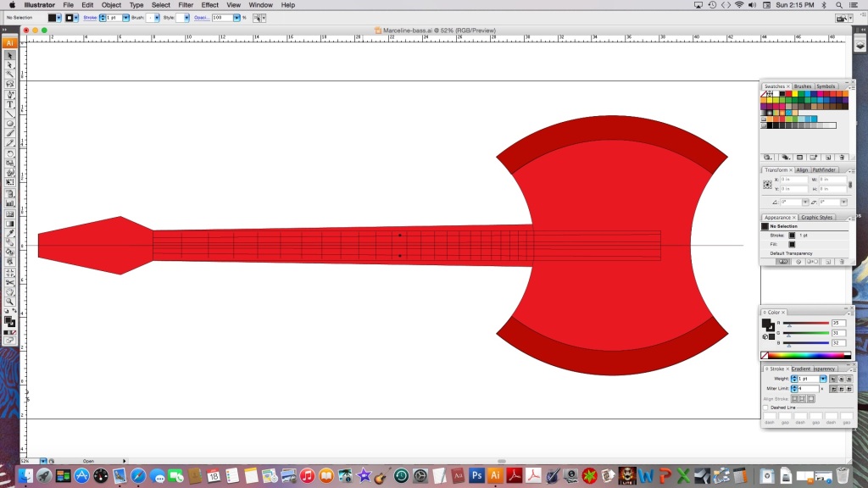Image resolution: width=868 pixels, height=488 pixels.
Task: Select the Pen tool
Action: tap(10, 95)
